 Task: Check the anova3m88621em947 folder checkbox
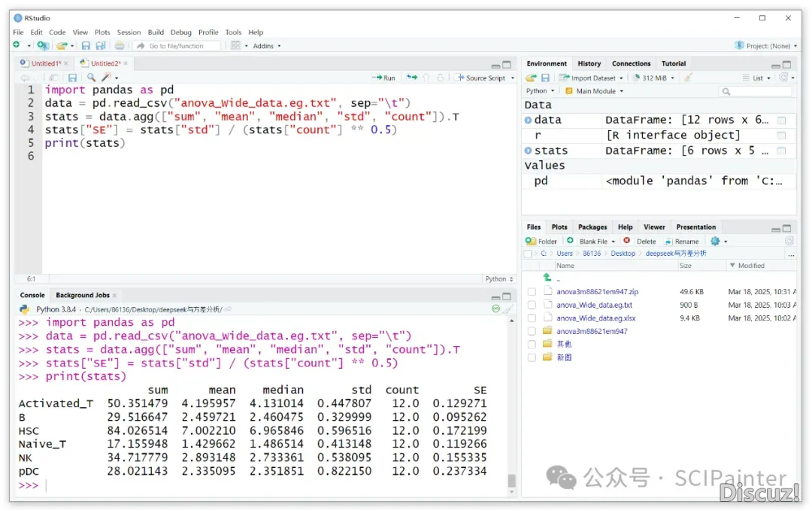[532, 331]
